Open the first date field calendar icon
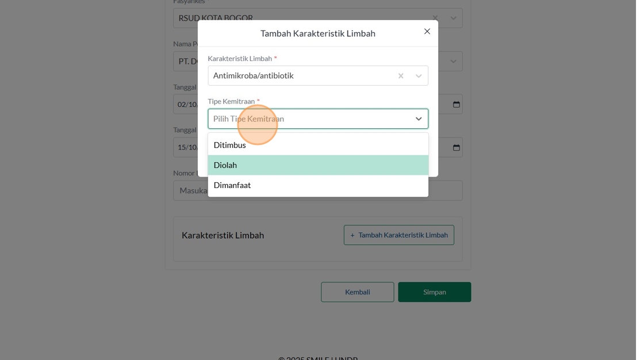Image resolution: width=644 pixels, height=360 pixels. [x=457, y=104]
